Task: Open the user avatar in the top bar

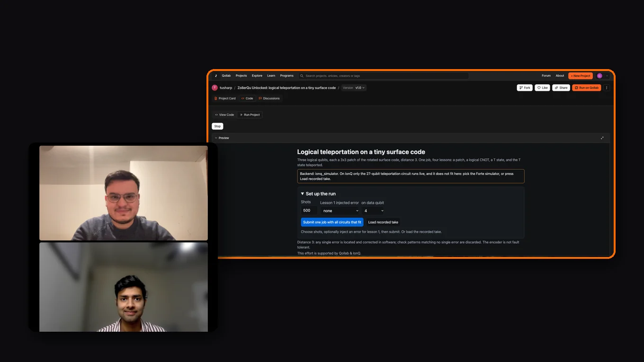Action: 599,76
